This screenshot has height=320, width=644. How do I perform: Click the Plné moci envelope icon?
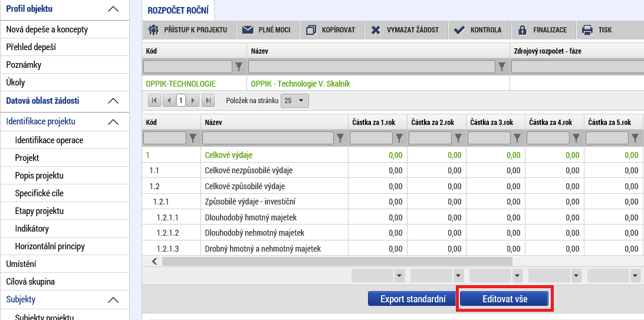248,30
